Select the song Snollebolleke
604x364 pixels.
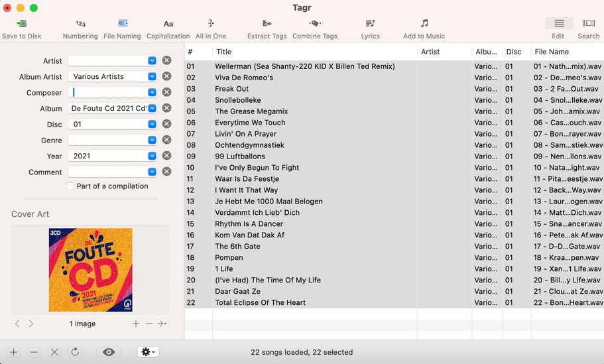pyautogui.click(x=237, y=99)
